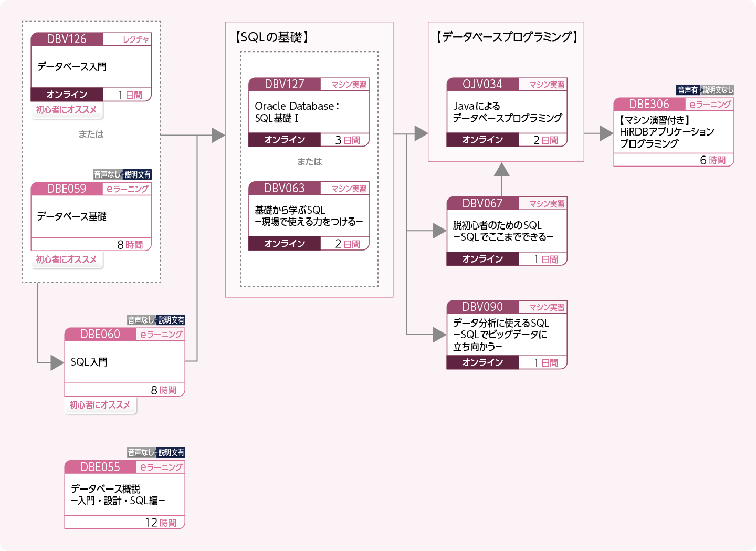Click the オンライン label on OJV034
Screen dimensions: 756x551
coord(482,140)
